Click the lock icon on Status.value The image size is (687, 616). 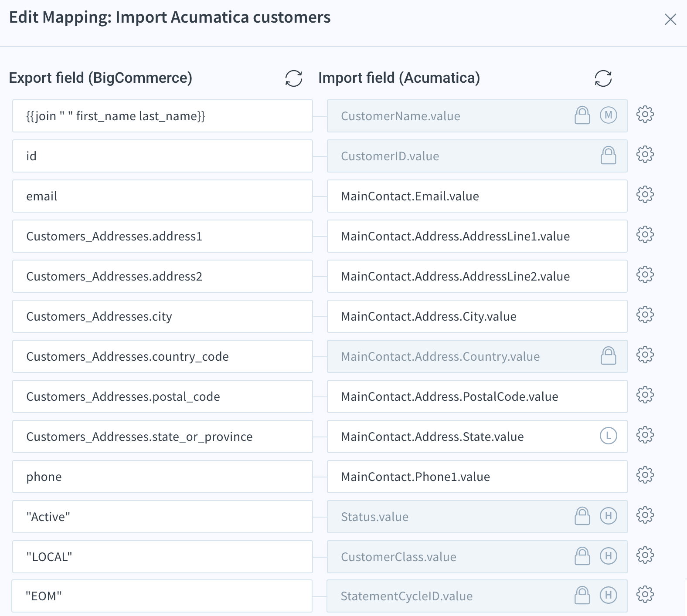tap(582, 516)
